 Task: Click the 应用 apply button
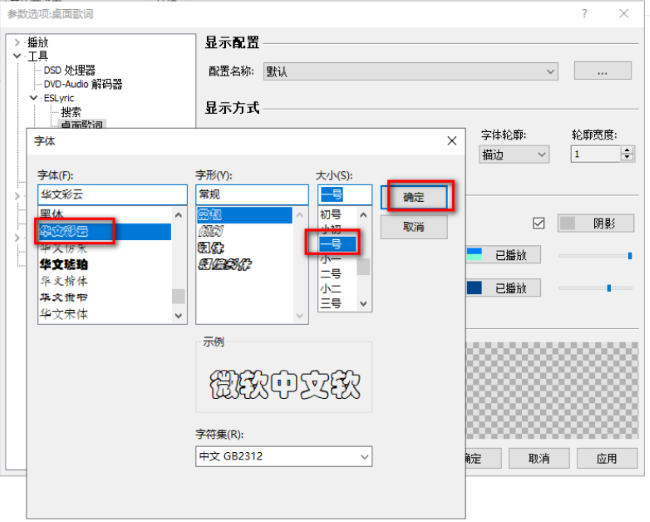(606, 458)
